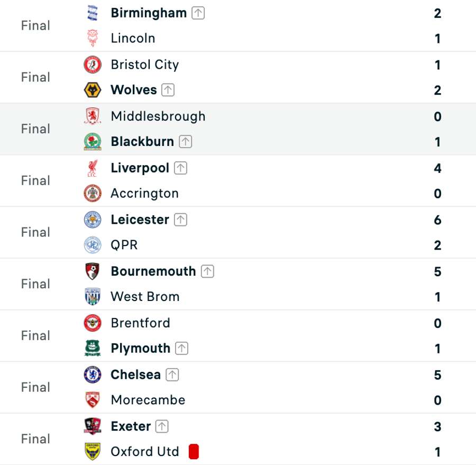This screenshot has width=476, height=465.
Task: Click the Chelsea club crest
Action: (92, 375)
